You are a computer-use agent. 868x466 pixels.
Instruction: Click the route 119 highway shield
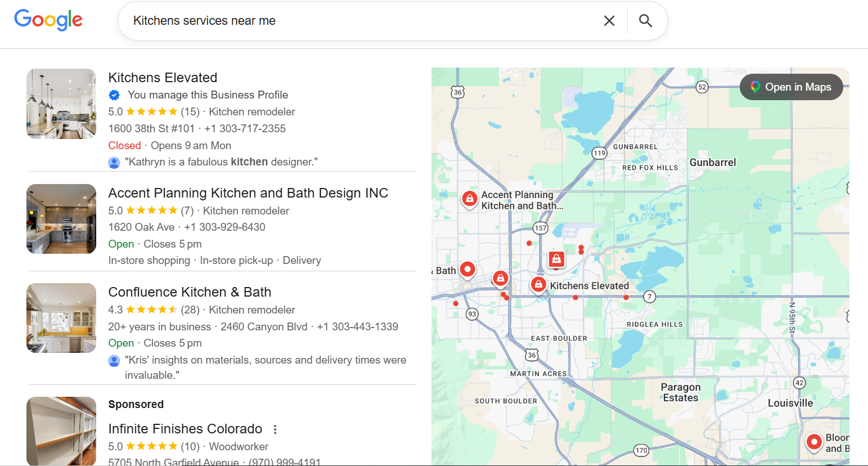click(x=600, y=153)
